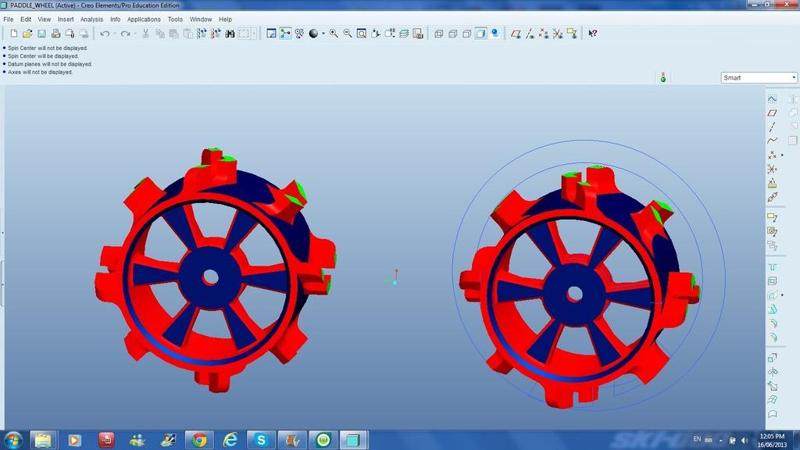The height and width of the screenshot is (450, 800).
Task: Select the Extrude tool
Action: 772,357
